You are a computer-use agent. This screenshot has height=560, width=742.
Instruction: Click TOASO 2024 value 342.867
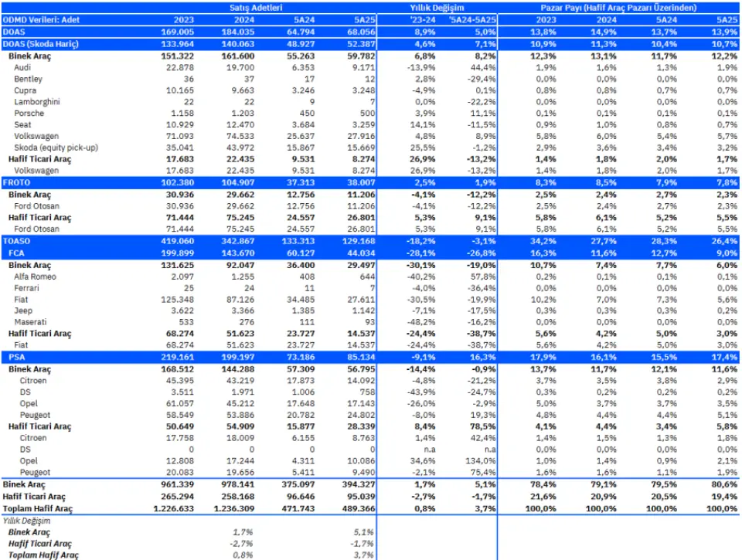(238, 241)
